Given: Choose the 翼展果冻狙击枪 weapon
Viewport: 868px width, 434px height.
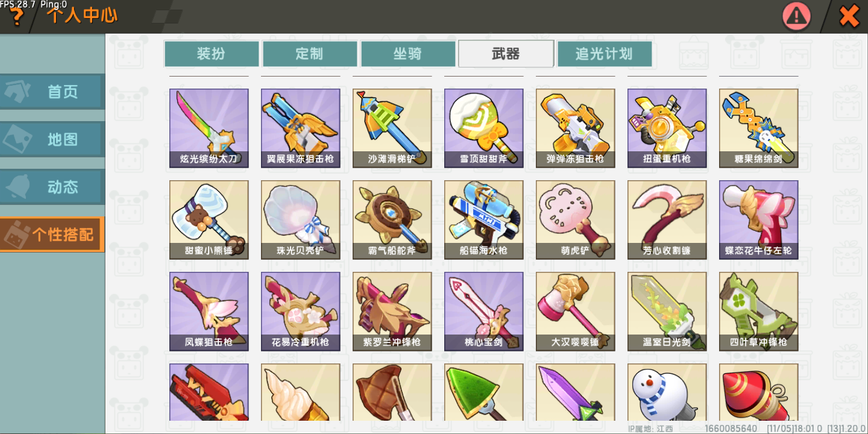Looking at the screenshot, I should (x=300, y=128).
